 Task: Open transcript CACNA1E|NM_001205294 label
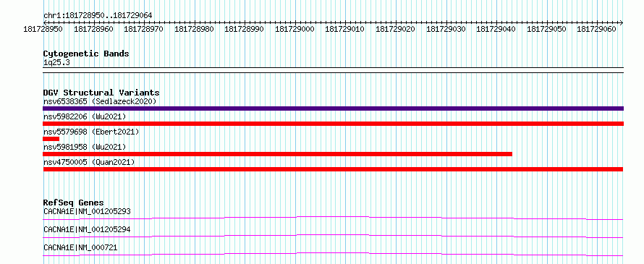tap(87, 229)
